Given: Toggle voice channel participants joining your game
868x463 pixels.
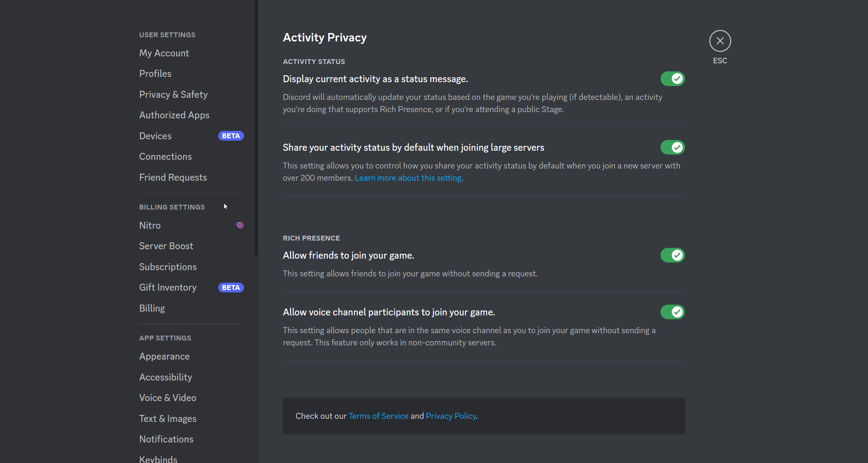Looking at the screenshot, I should (672, 312).
